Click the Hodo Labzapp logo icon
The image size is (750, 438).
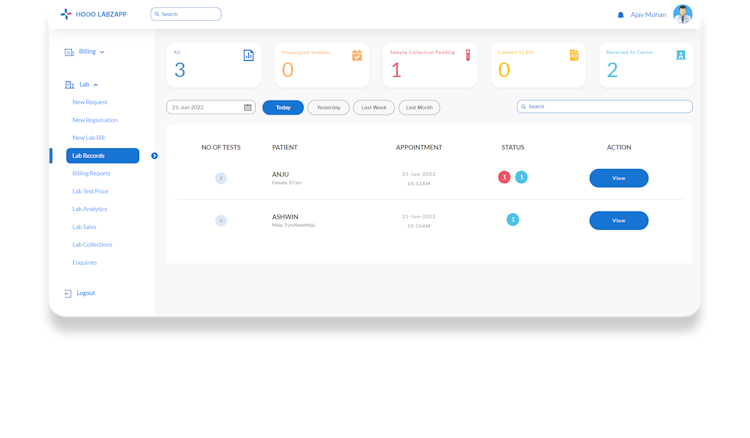point(66,14)
